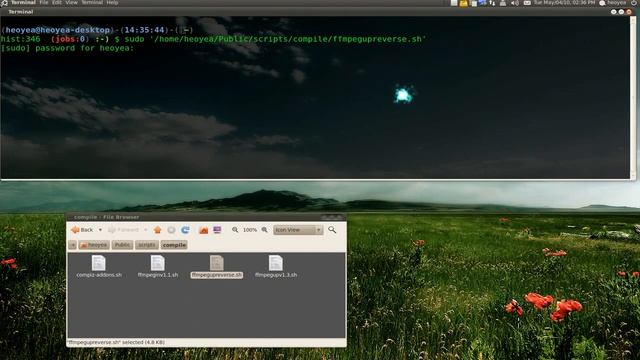The height and width of the screenshot is (360, 640).
Task: Click the Forward navigation button
Action: (x=124, y=230)
